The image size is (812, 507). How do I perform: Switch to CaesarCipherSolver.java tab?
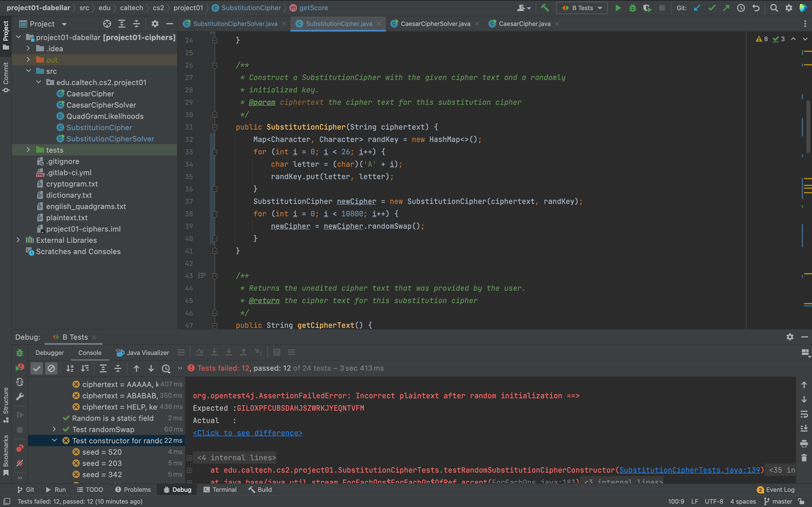pyautogui.click(x=435, y=24)
